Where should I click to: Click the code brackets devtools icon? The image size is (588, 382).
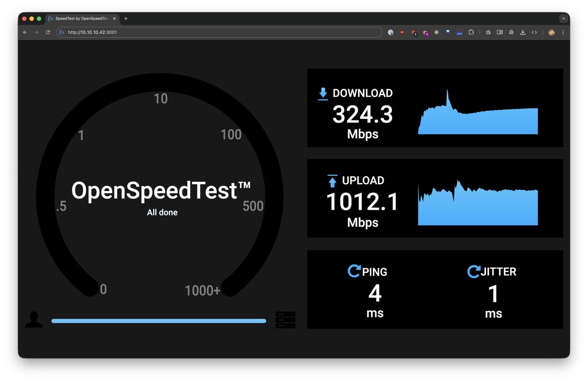pos(534,32)
